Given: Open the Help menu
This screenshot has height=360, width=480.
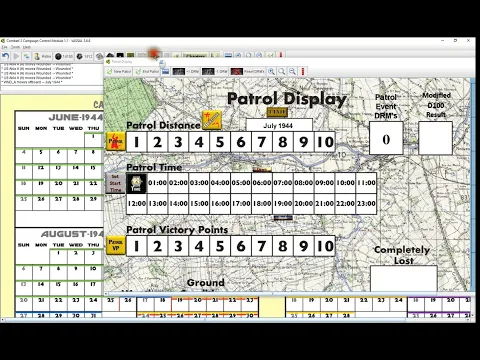Looking at the screenshot, I should coord(27,47).
